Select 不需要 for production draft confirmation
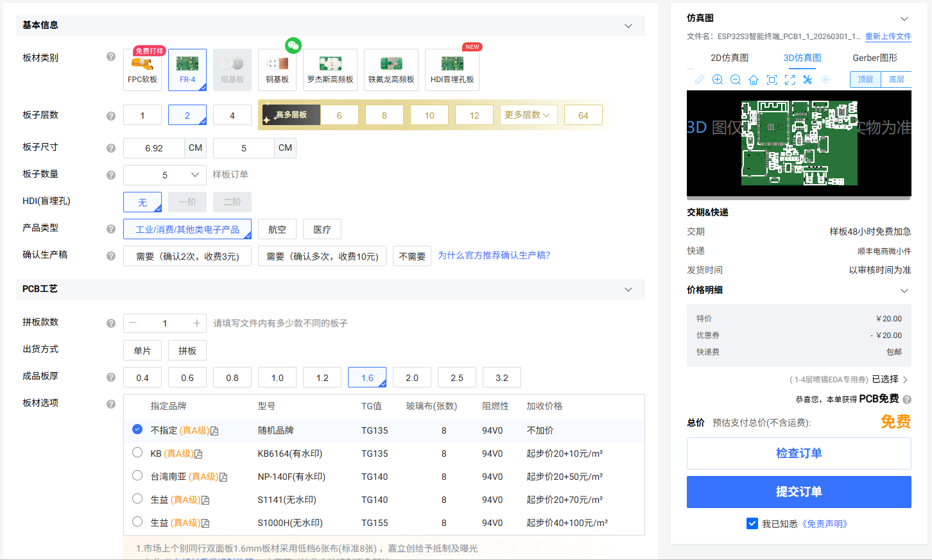932x560 pixels. [x=412, y=256]
